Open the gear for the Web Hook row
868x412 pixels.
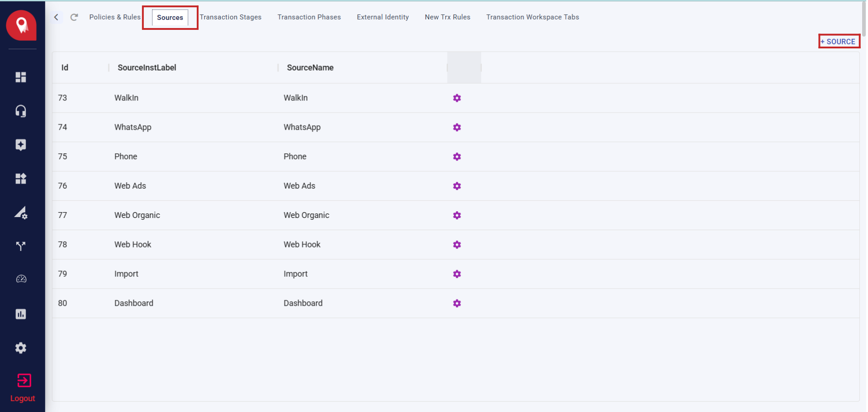[457, 245]
